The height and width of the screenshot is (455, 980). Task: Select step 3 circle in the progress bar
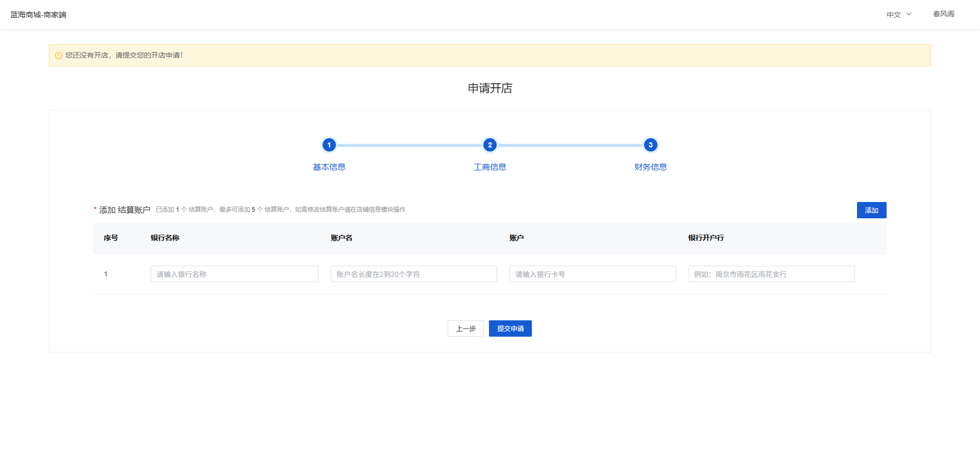coord(650,145)
